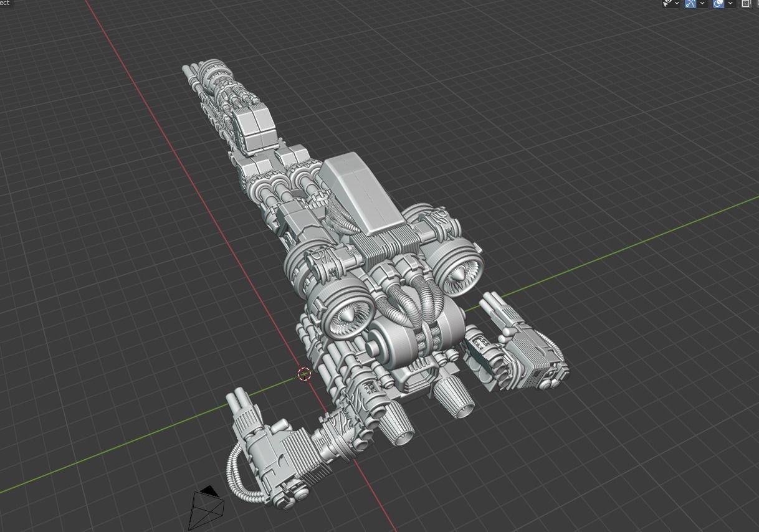This screenshot has width=759, height=532.
Task: Open the gizmo options dropdown arrow
Action: 702,3
